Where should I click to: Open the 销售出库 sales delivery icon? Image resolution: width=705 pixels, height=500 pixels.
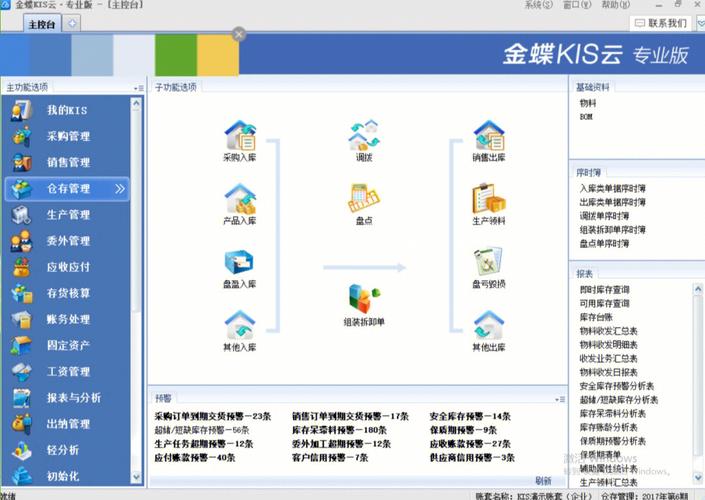click(x=489, y=135)
